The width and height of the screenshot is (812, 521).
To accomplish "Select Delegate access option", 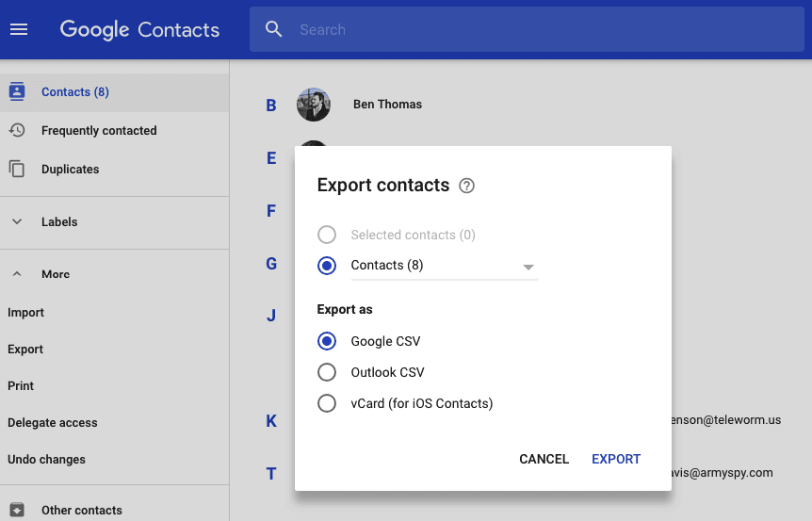I will [53, 423].
